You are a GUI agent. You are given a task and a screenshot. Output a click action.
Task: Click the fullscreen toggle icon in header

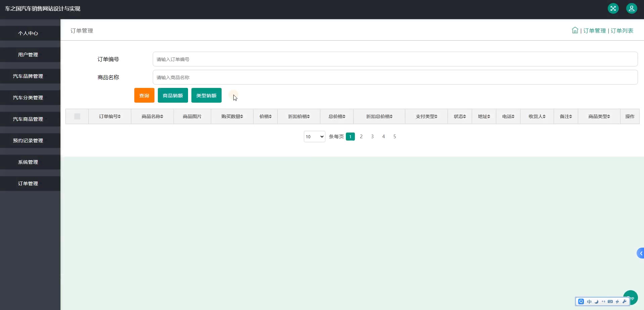click(x=613, y=8)
